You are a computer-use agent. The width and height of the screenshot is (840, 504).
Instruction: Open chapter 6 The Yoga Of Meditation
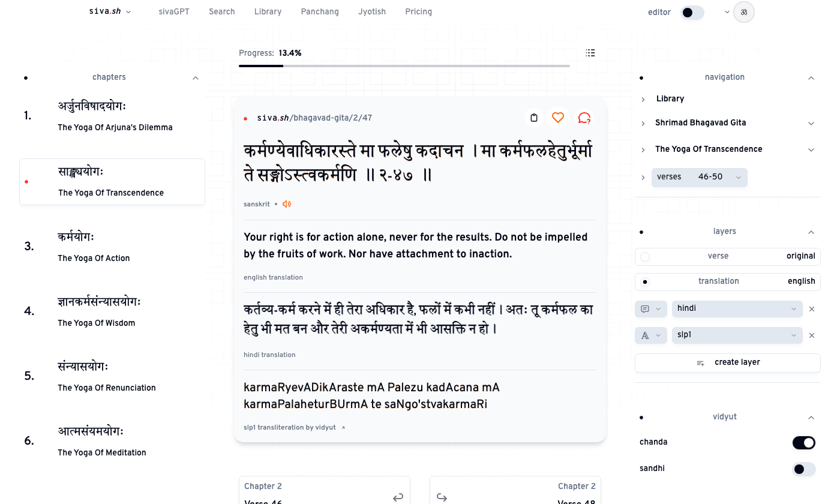[x=112, y=441]
